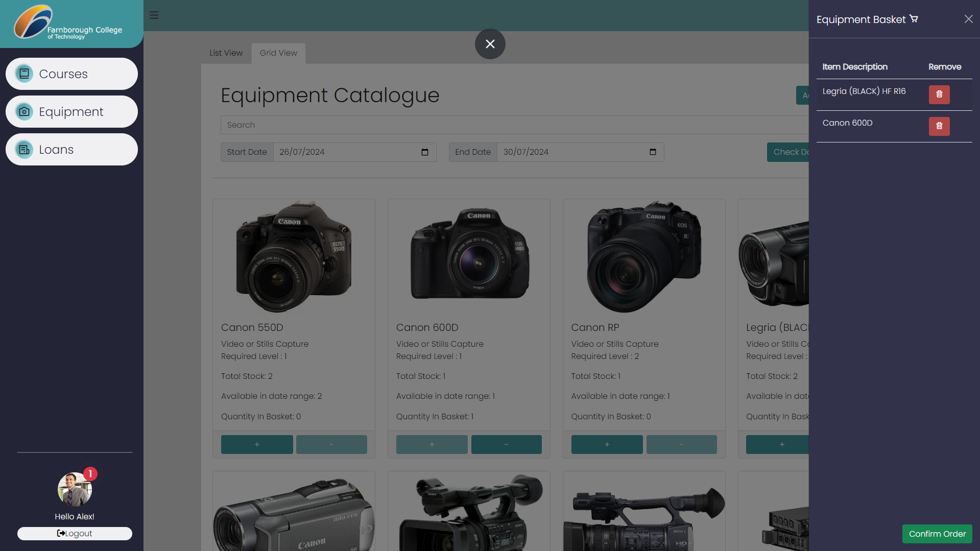Click 'Total Stock: 2' under Canon 550D

tap(247, 376)
